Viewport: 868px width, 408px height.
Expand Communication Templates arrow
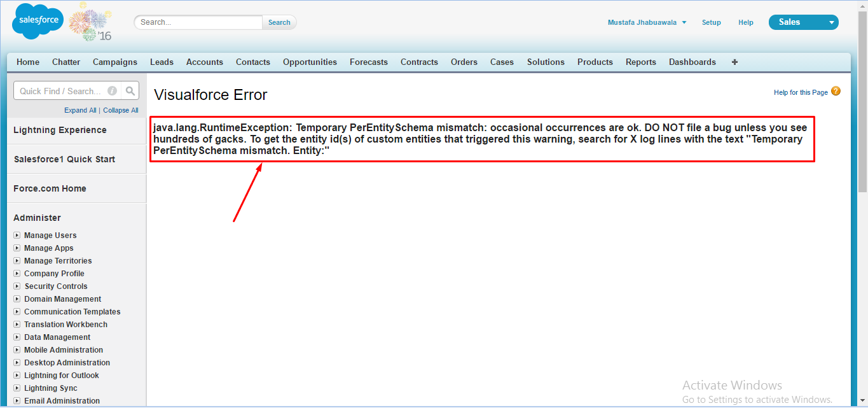point(18,312)
